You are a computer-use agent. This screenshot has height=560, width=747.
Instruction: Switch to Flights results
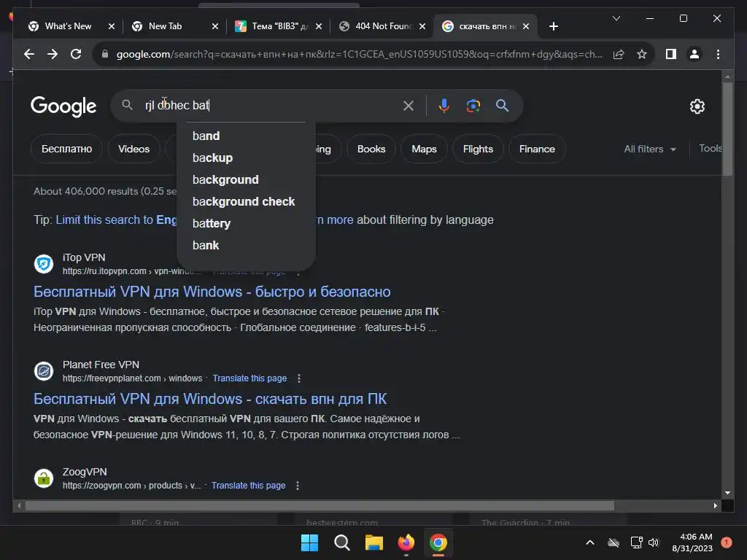coord(478,149)
